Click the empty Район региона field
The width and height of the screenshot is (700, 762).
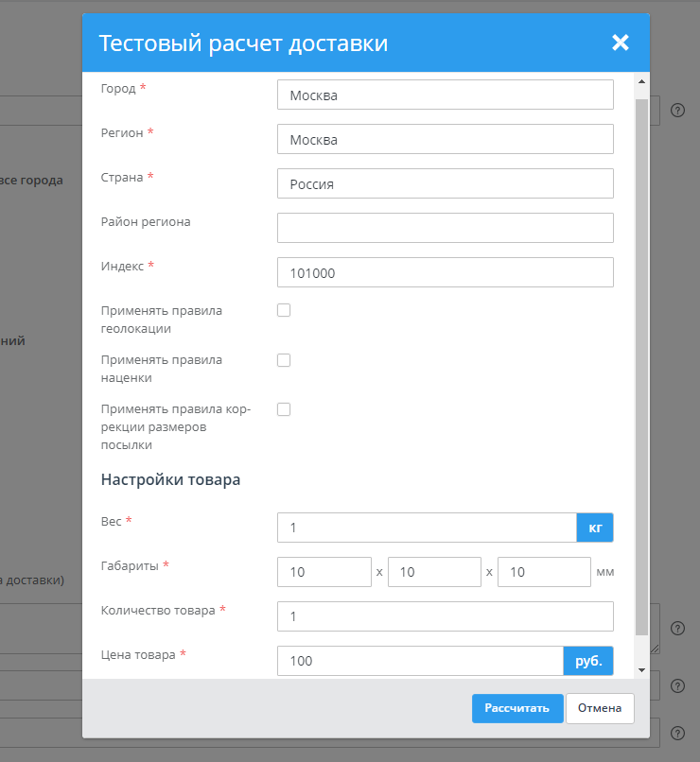445,228
